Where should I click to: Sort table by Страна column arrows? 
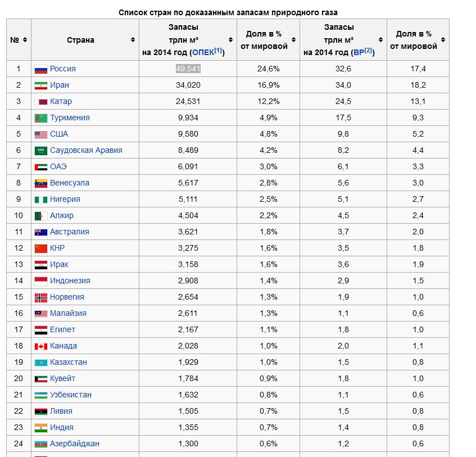pyautogui.click(x=133, y=40)
